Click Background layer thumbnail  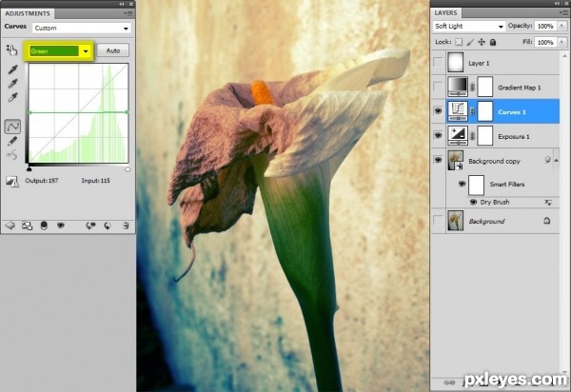tap(456, 220)
